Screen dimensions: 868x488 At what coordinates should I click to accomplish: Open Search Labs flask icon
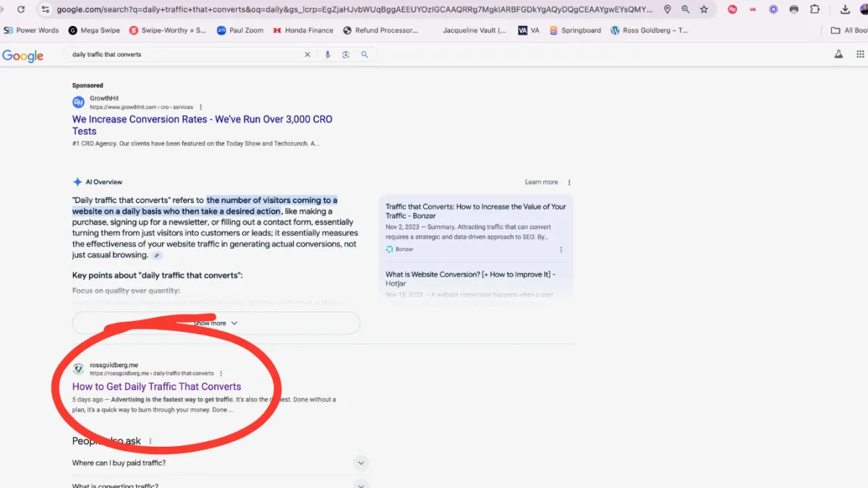839,54
